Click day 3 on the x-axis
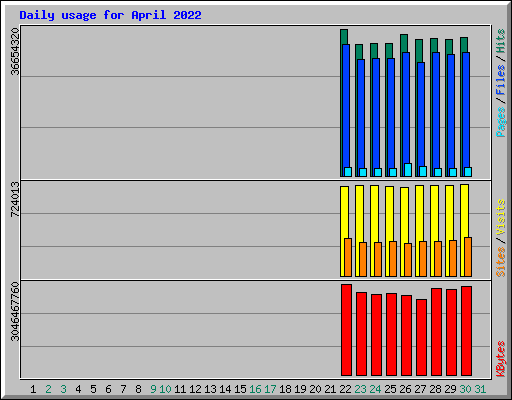 [x=63, y=389]
